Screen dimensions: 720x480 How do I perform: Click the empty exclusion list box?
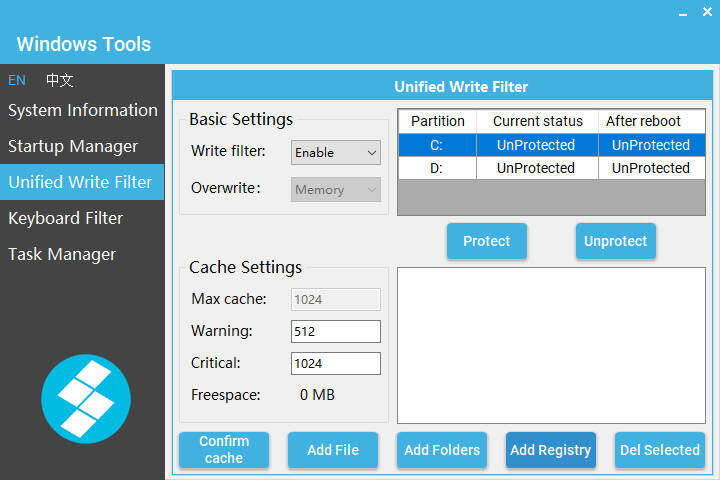[551, 345]
